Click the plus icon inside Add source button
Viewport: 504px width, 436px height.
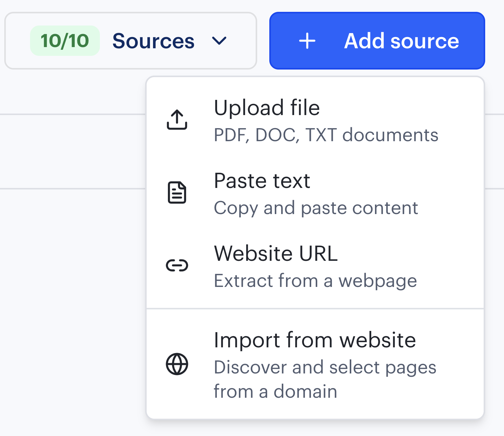point(308,41)
